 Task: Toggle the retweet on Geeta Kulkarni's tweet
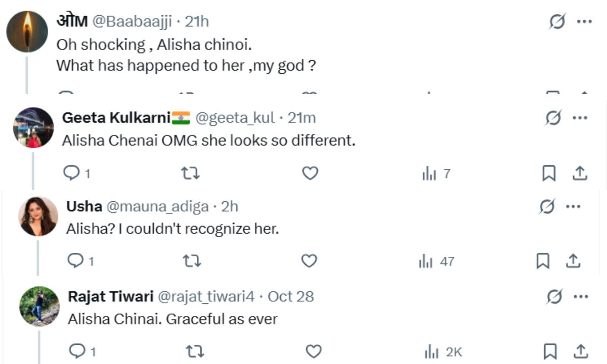191,173
